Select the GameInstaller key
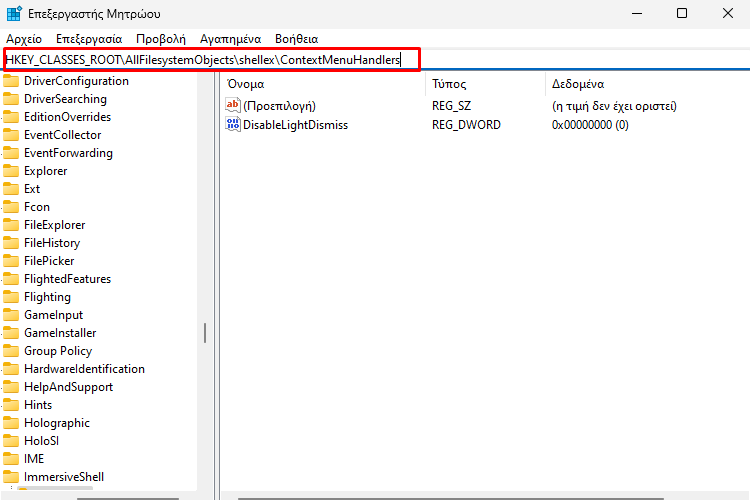 tap(60, 333)
